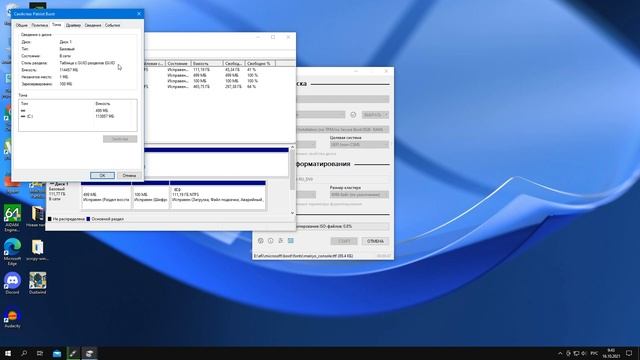
Task: Open the volume control in the system tray
Action: click(x=583, y=353)
